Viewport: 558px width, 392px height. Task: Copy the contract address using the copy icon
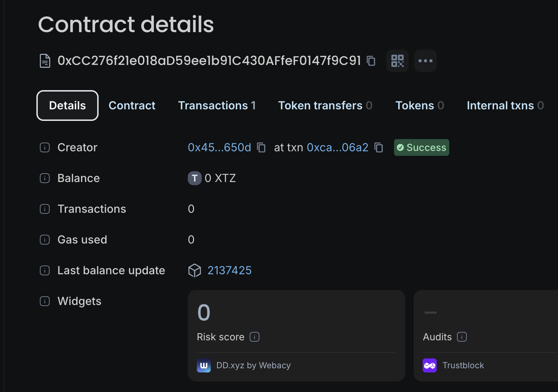tap(371, 61)
